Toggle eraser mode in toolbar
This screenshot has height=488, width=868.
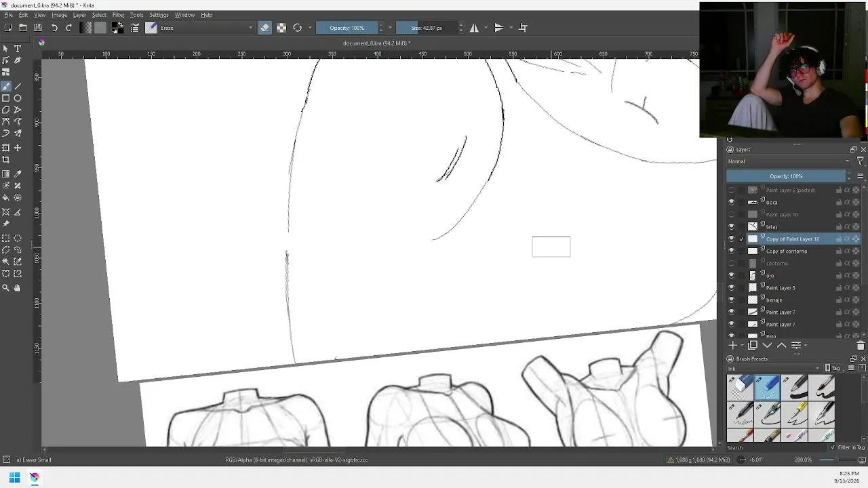point(265,28)
